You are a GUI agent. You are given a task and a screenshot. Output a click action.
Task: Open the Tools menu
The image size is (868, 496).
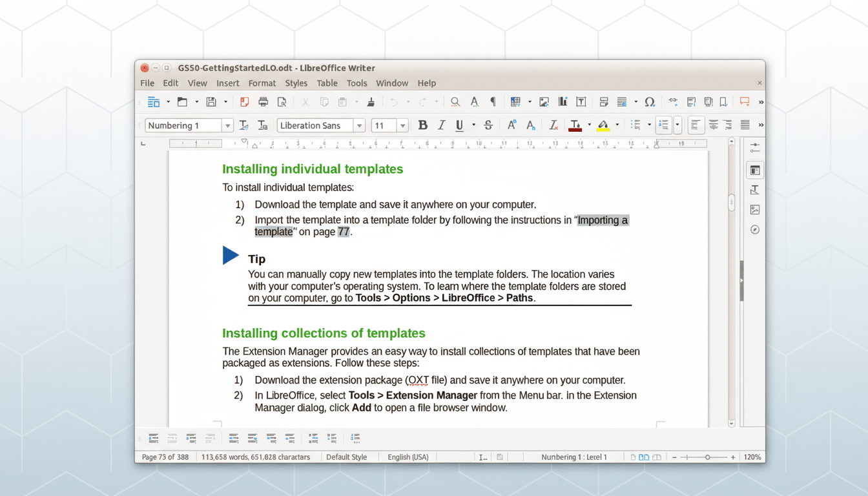coord(356,83)
